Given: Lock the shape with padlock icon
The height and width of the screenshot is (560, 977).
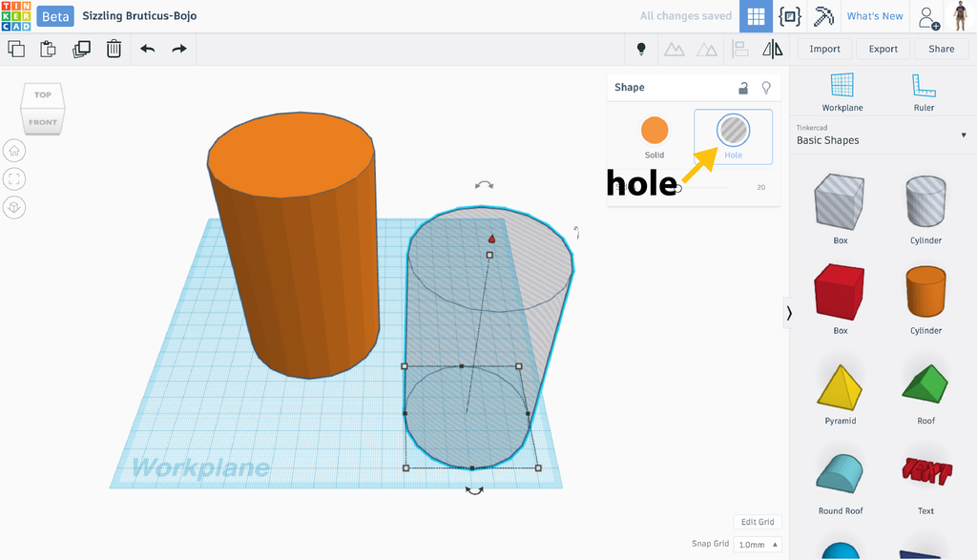Looking at the screenshot, I should 742,88.
